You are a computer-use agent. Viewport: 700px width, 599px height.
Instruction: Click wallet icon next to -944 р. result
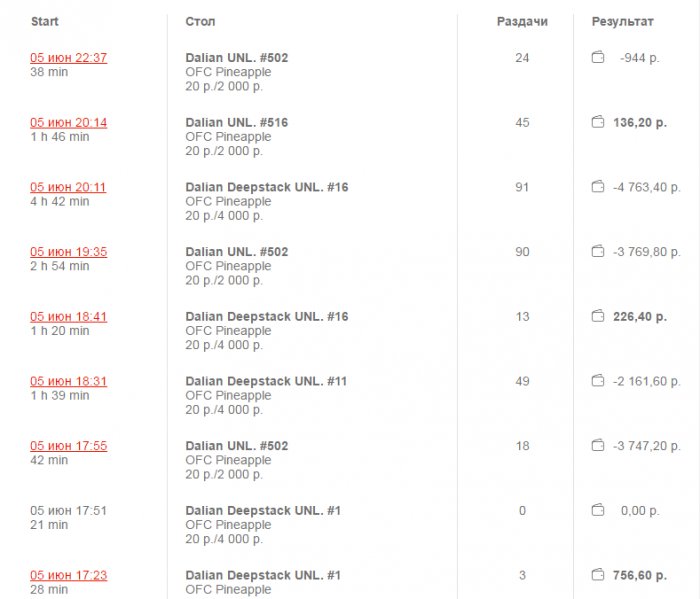pos(598,58)
